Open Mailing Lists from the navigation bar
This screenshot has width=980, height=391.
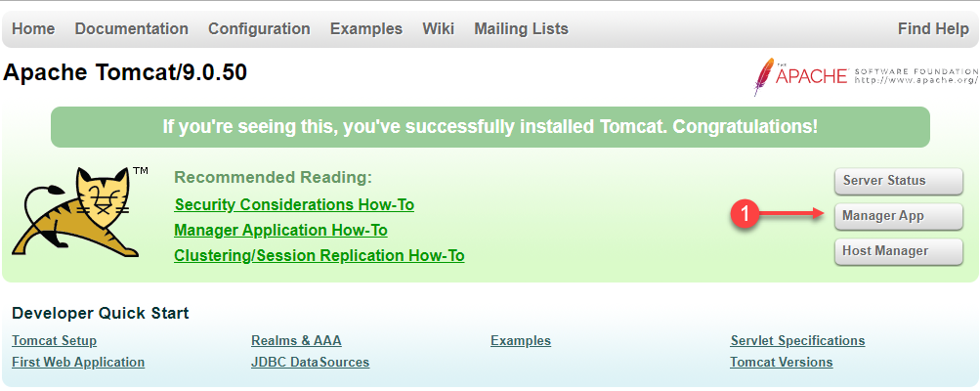pyautogui.click(x=521, y=28)
